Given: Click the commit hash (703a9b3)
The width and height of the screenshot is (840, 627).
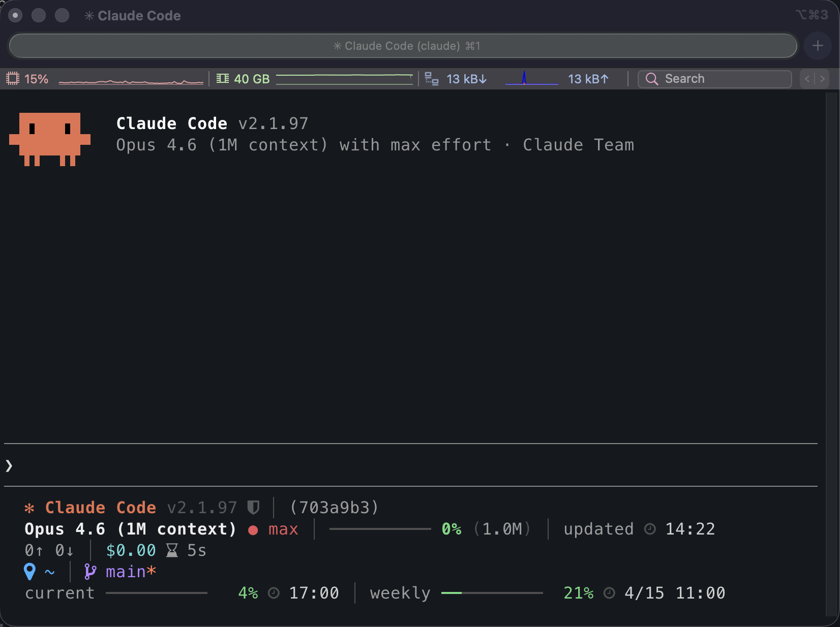Looking at the screenshot, I should (335, 508).
